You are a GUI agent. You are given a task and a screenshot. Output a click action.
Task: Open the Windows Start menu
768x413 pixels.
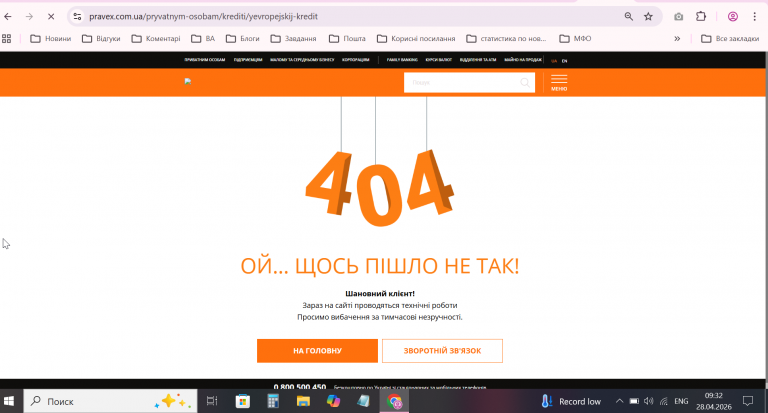tap(9, 401)
